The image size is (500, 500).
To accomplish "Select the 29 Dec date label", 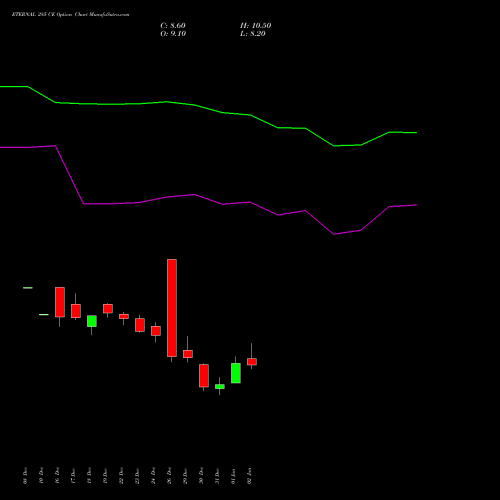I will coord(185,476).
